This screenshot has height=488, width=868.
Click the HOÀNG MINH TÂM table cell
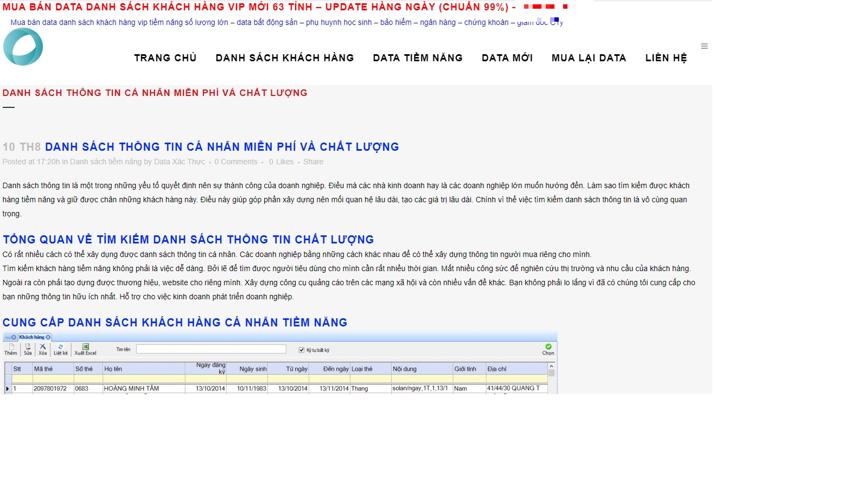coord(144,389)
